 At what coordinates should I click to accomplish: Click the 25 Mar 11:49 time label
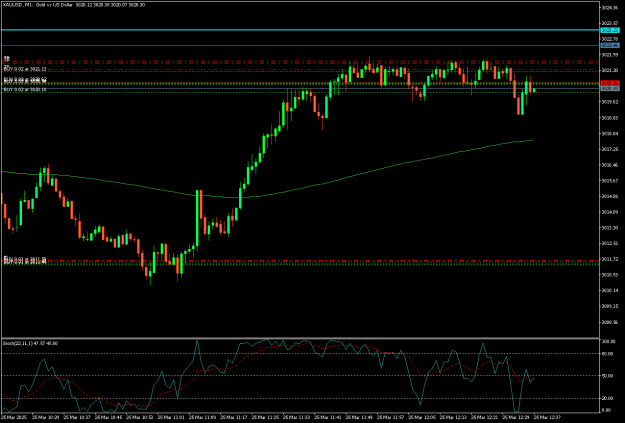pyautogui.click(x=360, y=417)
